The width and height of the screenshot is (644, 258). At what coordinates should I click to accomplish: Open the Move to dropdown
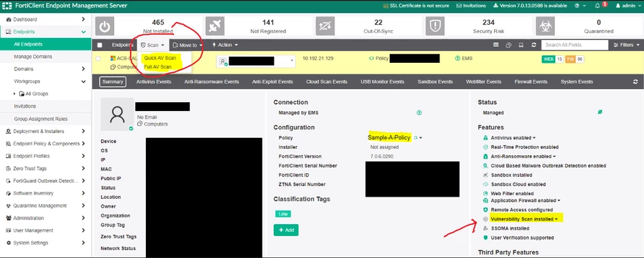tap(188, 45)
